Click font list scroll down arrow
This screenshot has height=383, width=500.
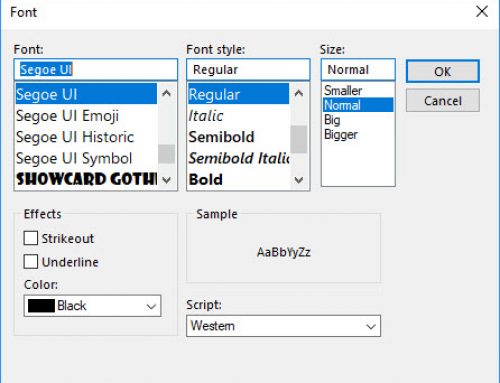(166, 180)
